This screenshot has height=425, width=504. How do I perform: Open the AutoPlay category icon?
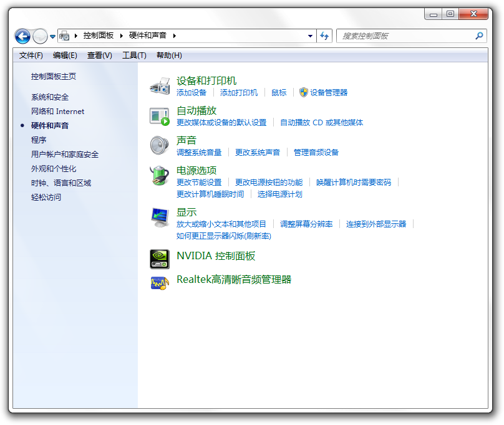point(160,116)
